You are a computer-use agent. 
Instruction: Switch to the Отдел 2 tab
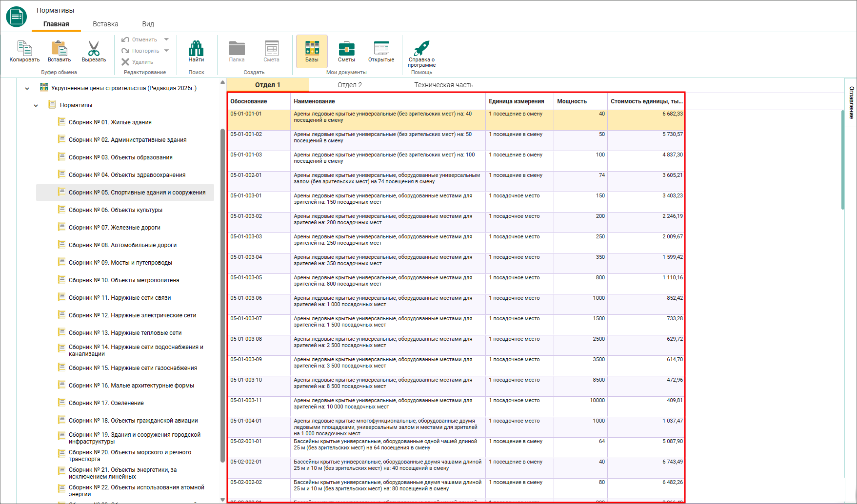click(350, 85)
